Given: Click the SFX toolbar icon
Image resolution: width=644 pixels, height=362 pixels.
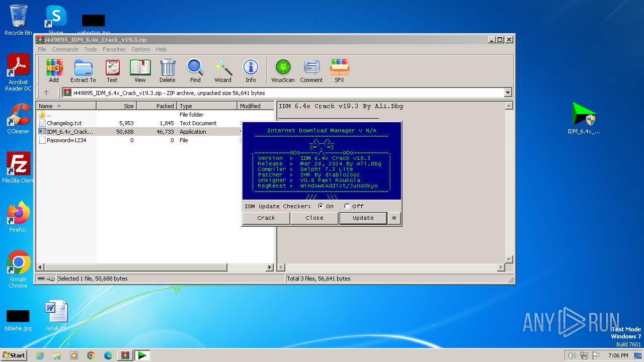Looking at the screenshot, I should 340,71.
